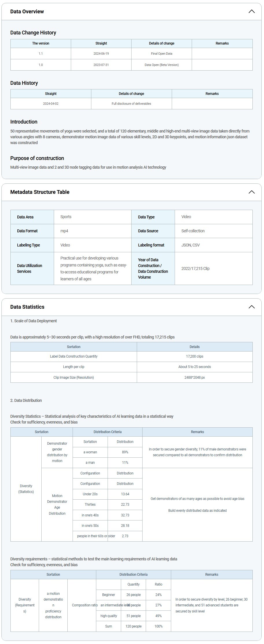
Task: Select version 1.1 cell in change history
Action: 41,54
